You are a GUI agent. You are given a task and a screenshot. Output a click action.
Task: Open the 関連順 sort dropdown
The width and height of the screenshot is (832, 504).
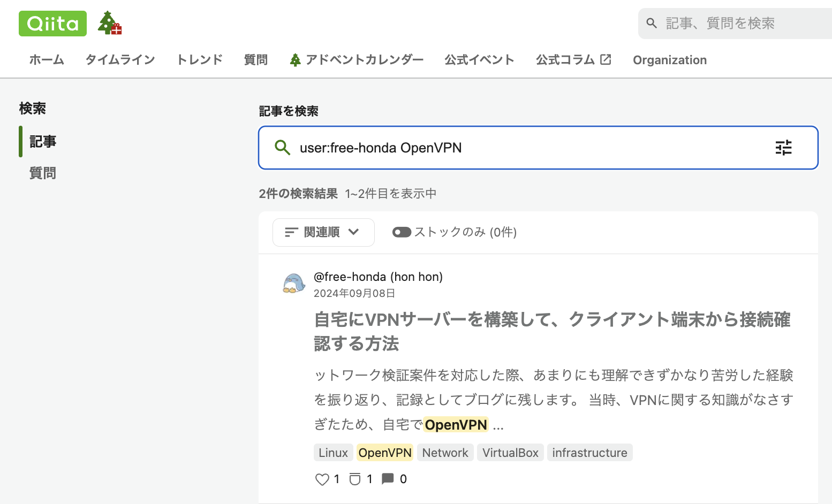coord(323,232)
